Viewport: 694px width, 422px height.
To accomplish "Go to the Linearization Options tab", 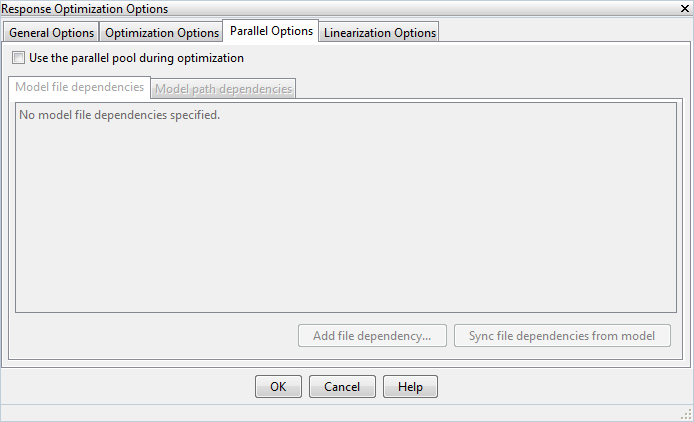I will 380,32.
